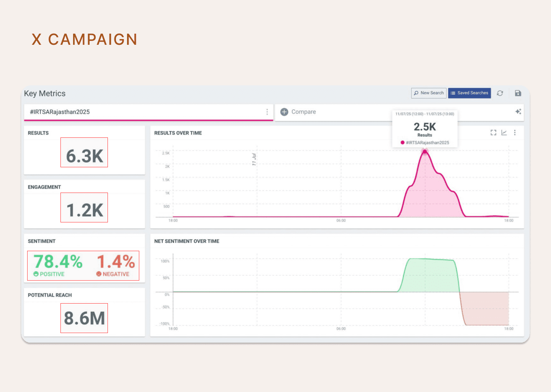Image resolution: width=551 pixels, height=392 pixels.
Task: Expand Results Over Time chart to fullscreen
Action: coord(493,132)
